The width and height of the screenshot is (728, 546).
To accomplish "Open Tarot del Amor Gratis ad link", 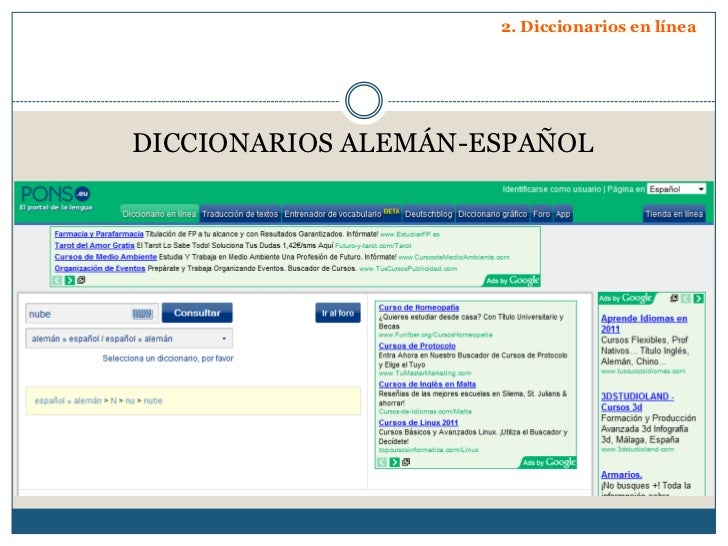I will click(94, 246).
